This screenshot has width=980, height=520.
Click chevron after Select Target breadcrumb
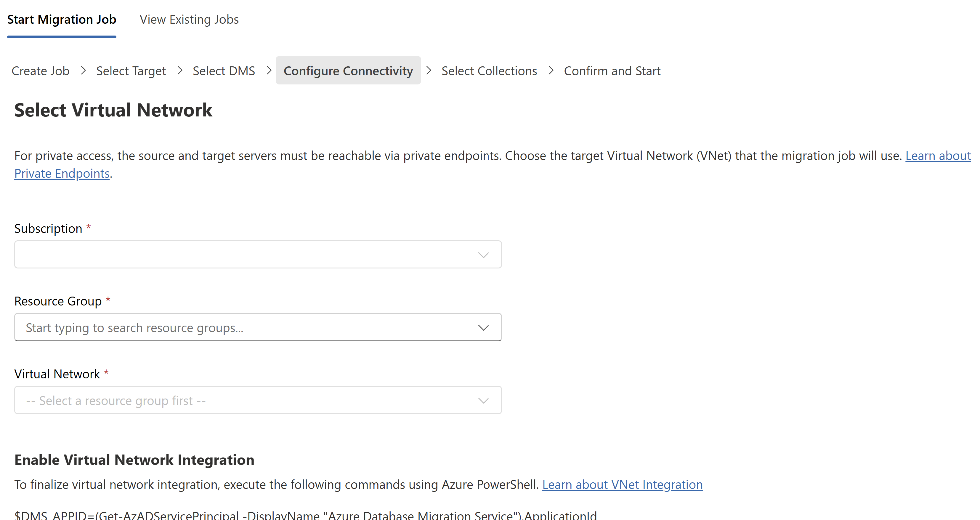[180, 71]
